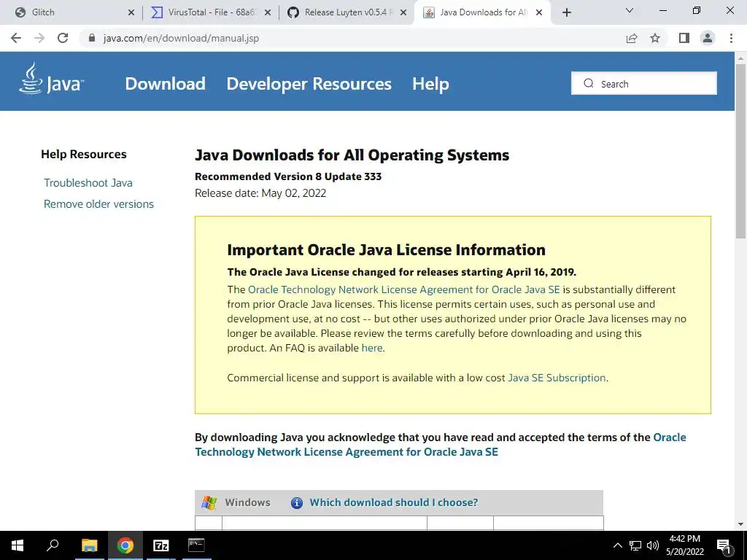Click 'Release date: May 02, 2022' text

pyautogui.click(x=260, y=192)
